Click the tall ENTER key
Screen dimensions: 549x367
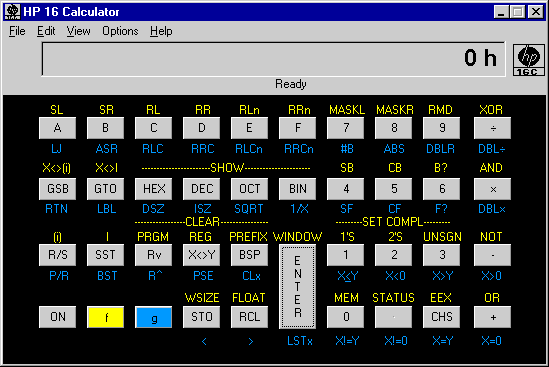[x=297, y=286]
